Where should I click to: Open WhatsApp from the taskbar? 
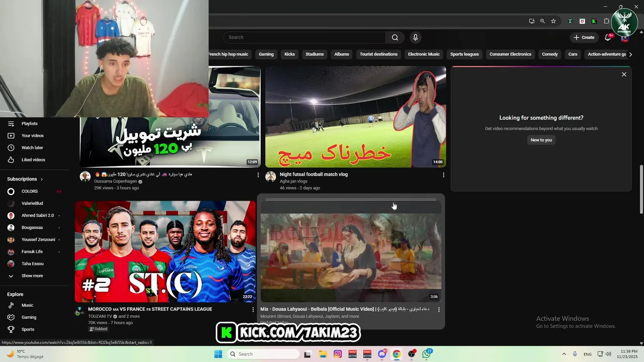(427, 354)
